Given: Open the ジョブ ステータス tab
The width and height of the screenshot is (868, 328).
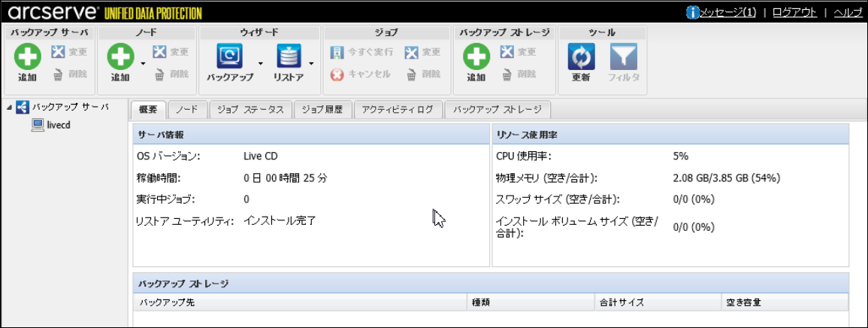Looking at the screenshot, I should coord(251,110).
